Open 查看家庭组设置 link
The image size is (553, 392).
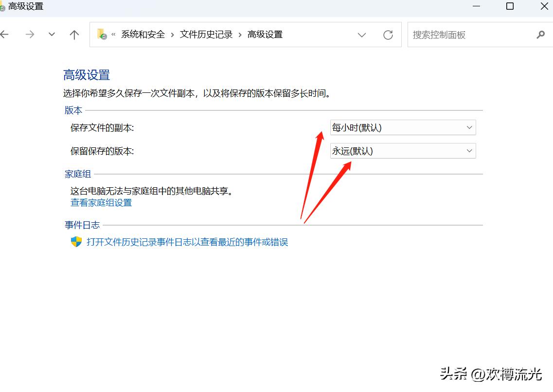[x=101, y=202]
